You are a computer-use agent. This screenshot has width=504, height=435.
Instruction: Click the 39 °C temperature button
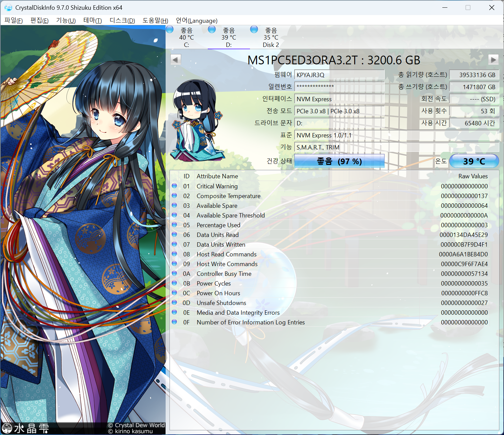click(x=474, y=161)
